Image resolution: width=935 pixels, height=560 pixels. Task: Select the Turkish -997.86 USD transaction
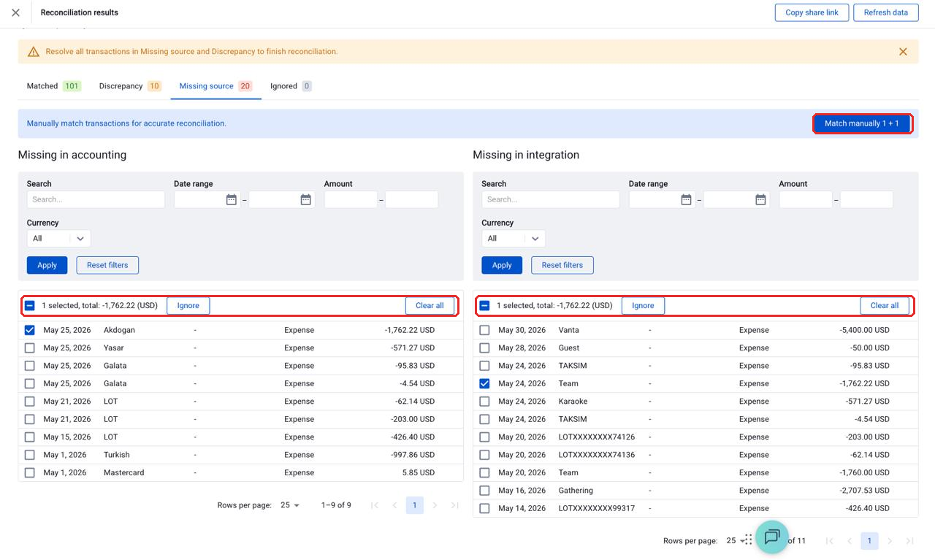click(x=30, y=455)
